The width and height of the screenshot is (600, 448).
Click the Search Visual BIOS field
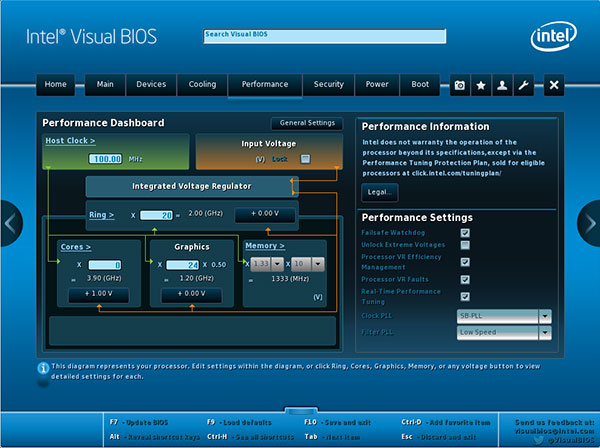tap(324, 36)
